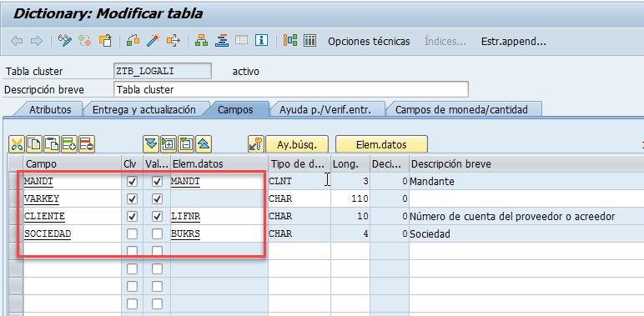Open the blue information help icon
This screenshot has width=644, height=316.
click(262, 41)
